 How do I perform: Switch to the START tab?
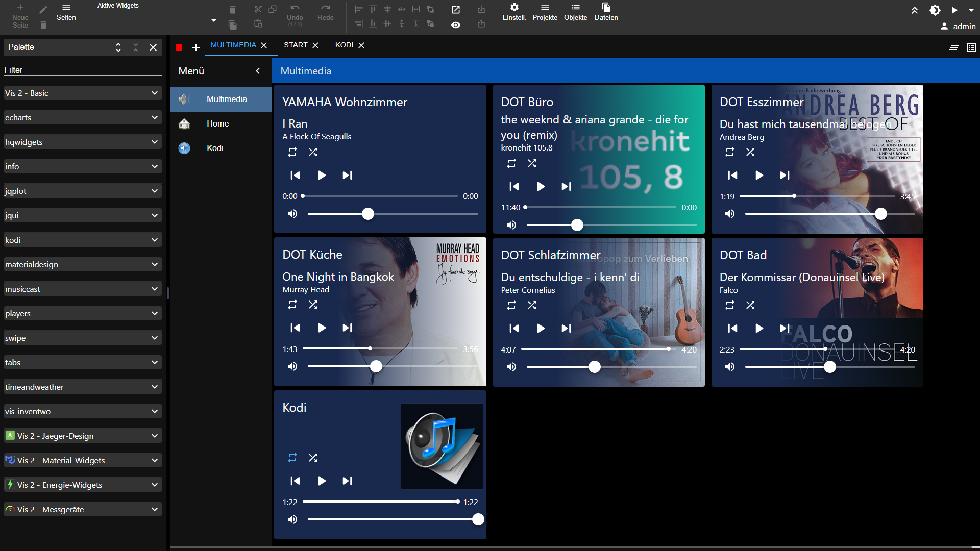pyautogui.click(x=296, y=45)
